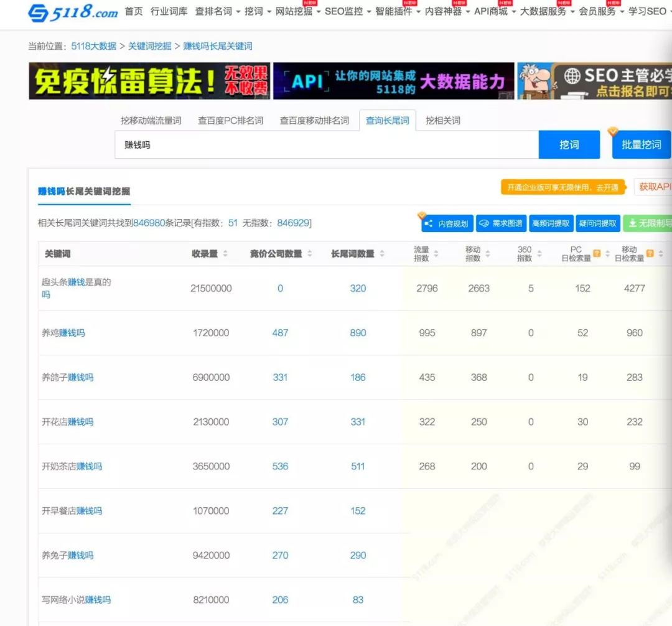Switch to the 挖相关词 tab
This screenshot has width=672, height=626.
pos(444,121)
